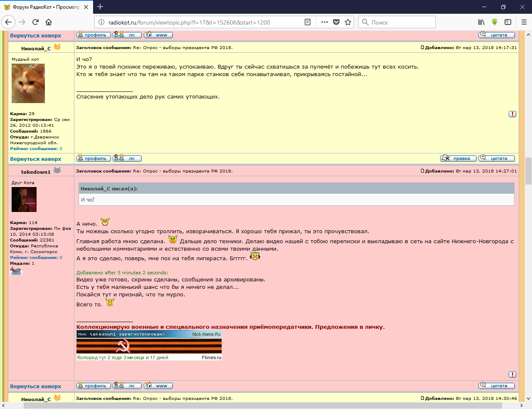The image size is (532, 409).
Task: Click the topmost www button
Action: coord(158,35)
